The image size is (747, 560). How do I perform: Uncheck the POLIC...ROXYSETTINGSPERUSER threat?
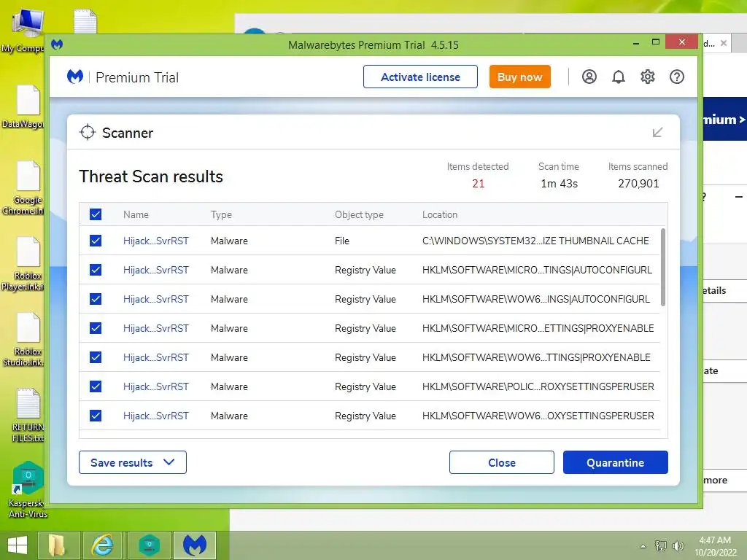[x=96, y=386]
